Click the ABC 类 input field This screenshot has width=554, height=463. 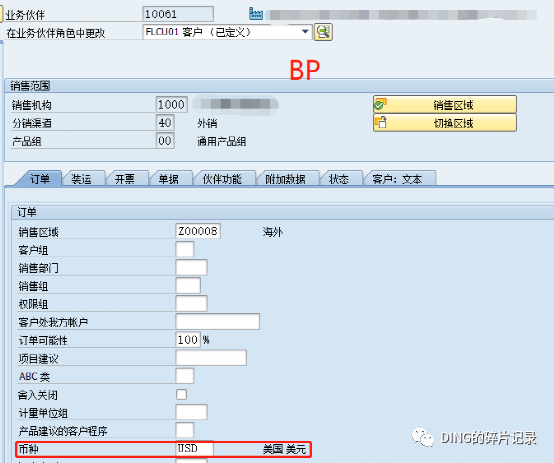click(x=185, y=376)
